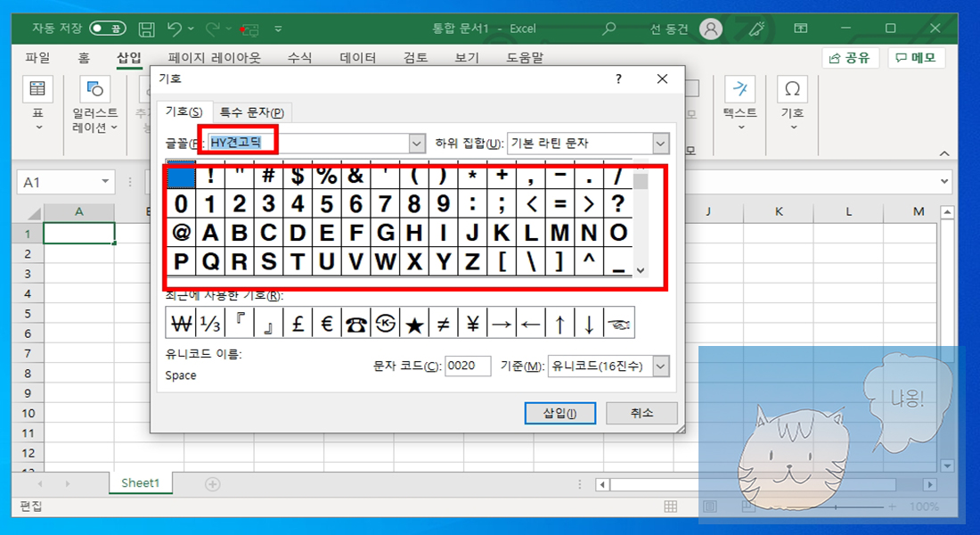This screenshot has width=980, height=535.
Task: Pick recent not-equal ≠ symbol
Action: tap(443, 323)
